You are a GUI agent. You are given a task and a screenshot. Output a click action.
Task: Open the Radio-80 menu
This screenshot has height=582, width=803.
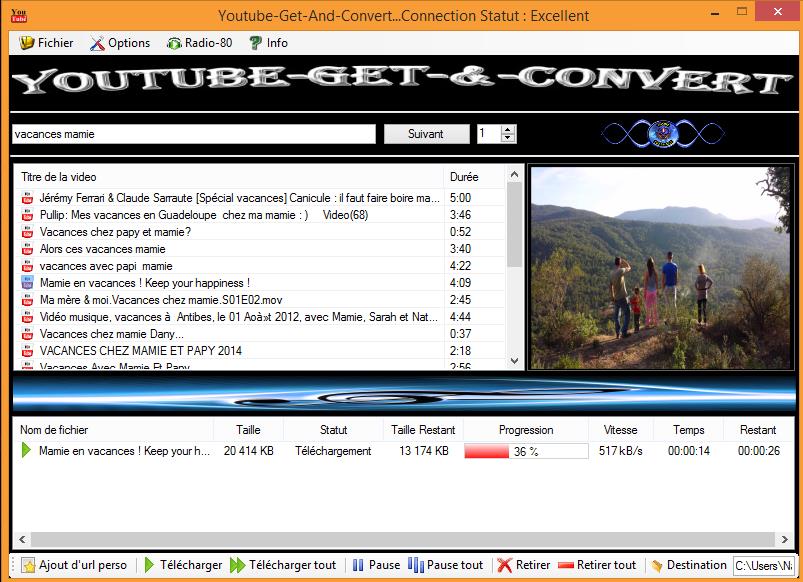tap(199, 43)
